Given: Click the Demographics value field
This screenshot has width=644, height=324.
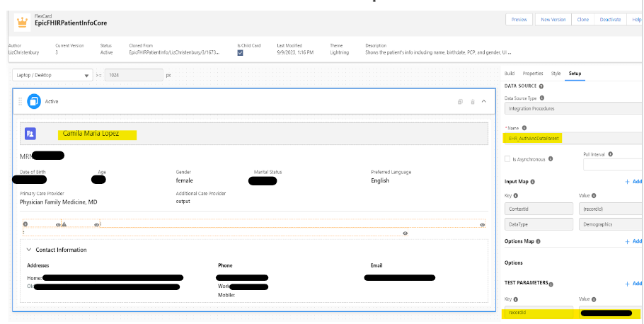Looking at the screenshot, I should pos(611,224).
